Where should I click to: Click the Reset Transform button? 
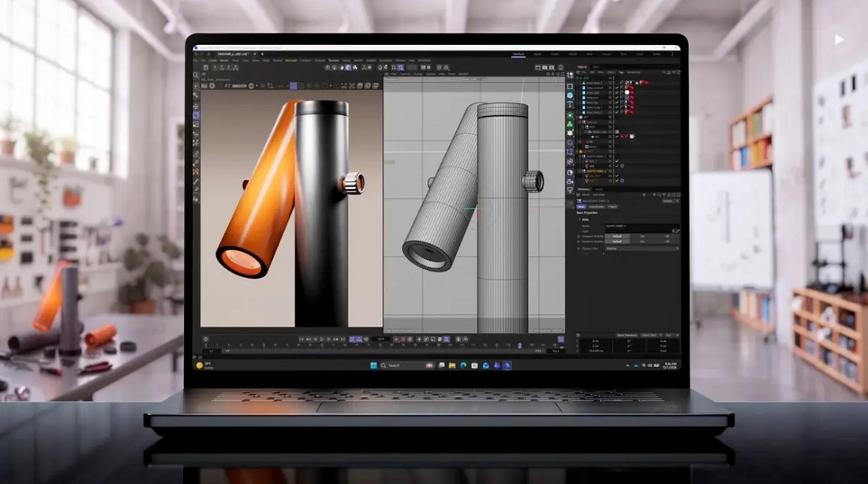point(627,335)
